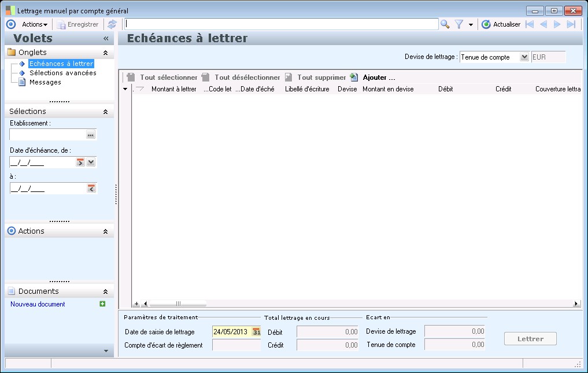
Task: Open the Messages tab item
Action: point(45,82)
